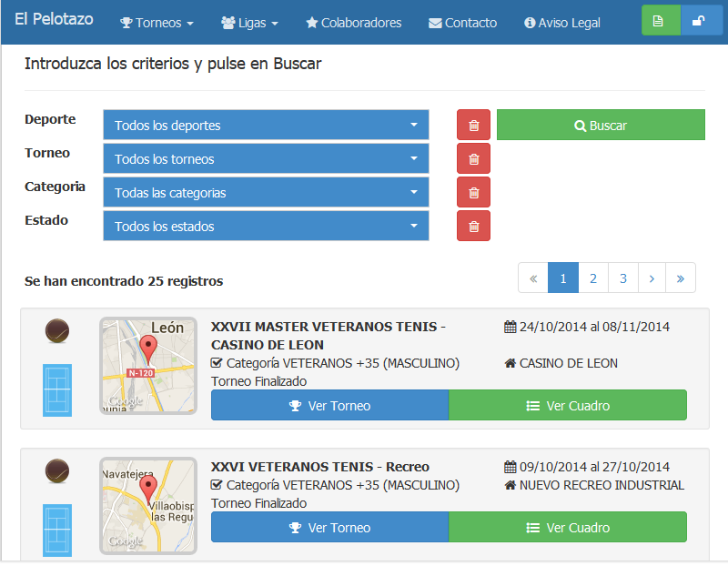The width and height of the screenshot is (728, 566).
Task: Open the Ligas menu in navbar
Action: [x=249, y=23]
